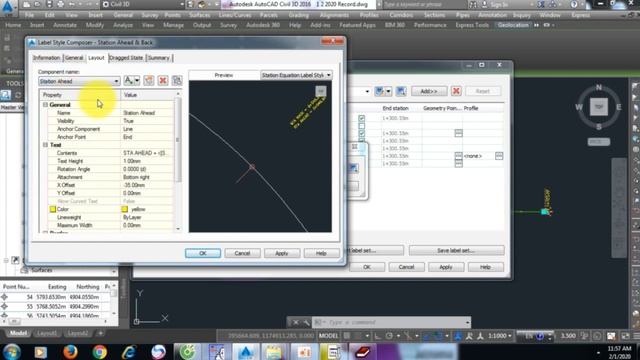Open the Component name dropdown showing Station Ahead

[79, 81]
